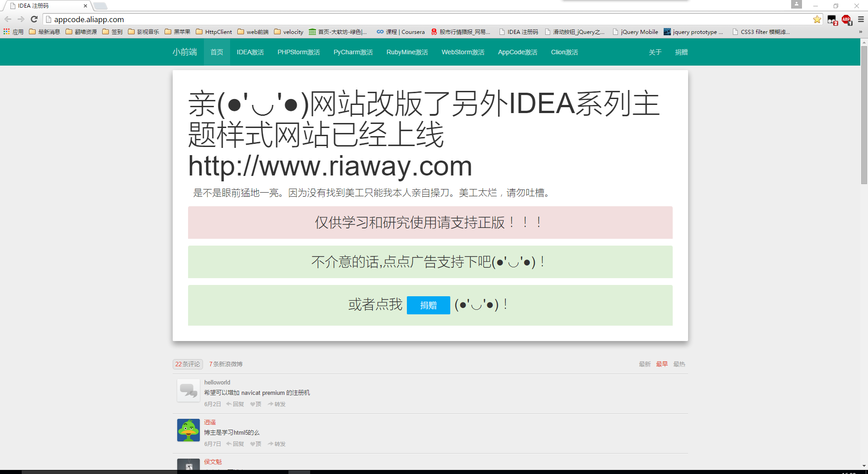Click the 逍遥 username link
This screenshot has width=868, height=474.
click(210, 422)
